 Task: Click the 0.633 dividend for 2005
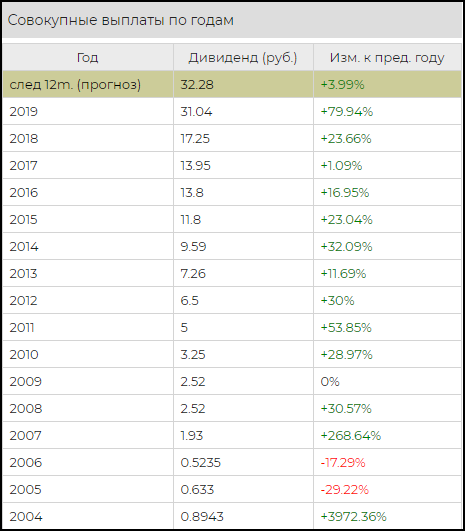pyautogui.click(x=197, y=490)
